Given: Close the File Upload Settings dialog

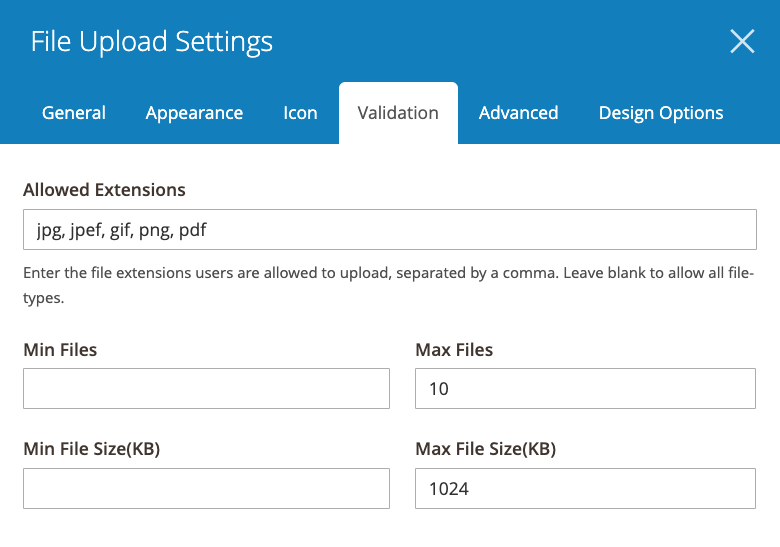Looking at the screenshot, I should (x=742, y=41).
